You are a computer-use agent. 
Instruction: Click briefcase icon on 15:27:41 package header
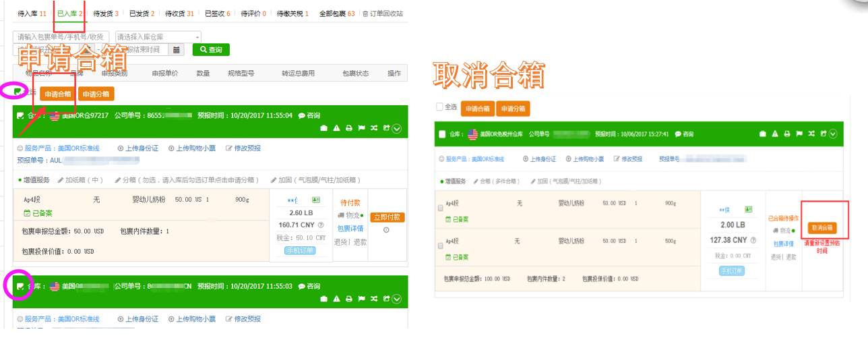(x=763, y=134)
